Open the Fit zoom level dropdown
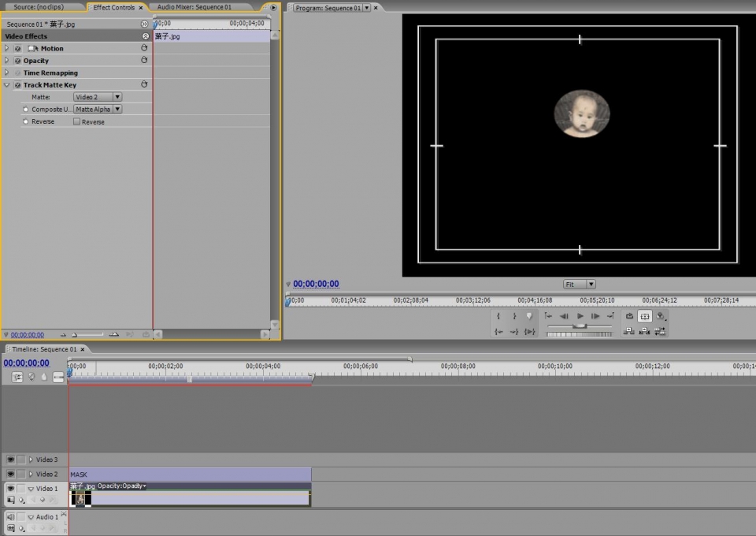756x536 pixels. (580, 284)
